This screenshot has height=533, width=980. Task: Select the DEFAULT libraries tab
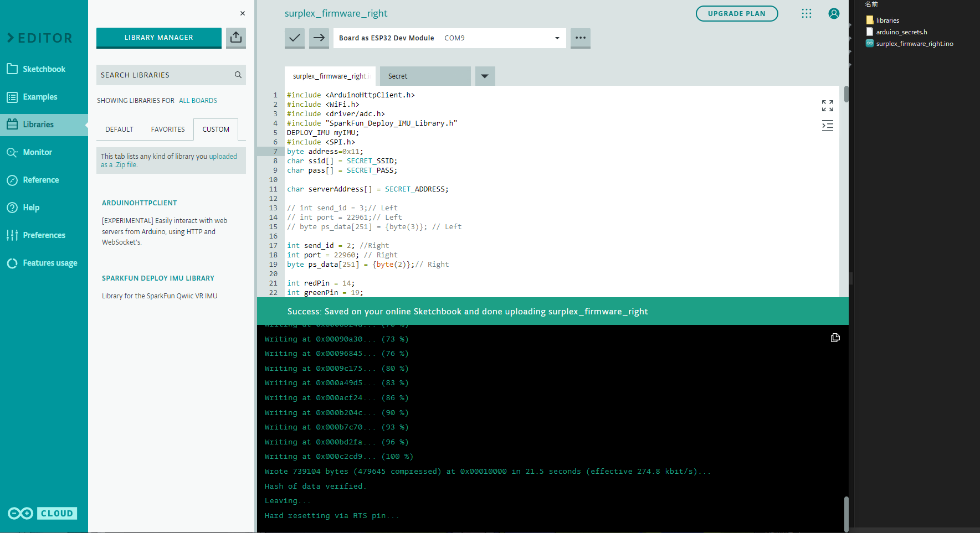click(x=119, y=130)
